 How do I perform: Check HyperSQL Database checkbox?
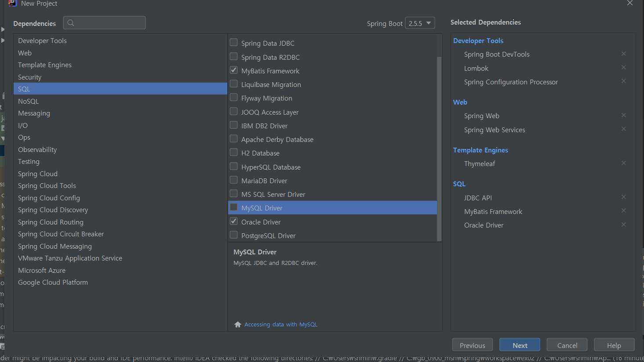234,167
